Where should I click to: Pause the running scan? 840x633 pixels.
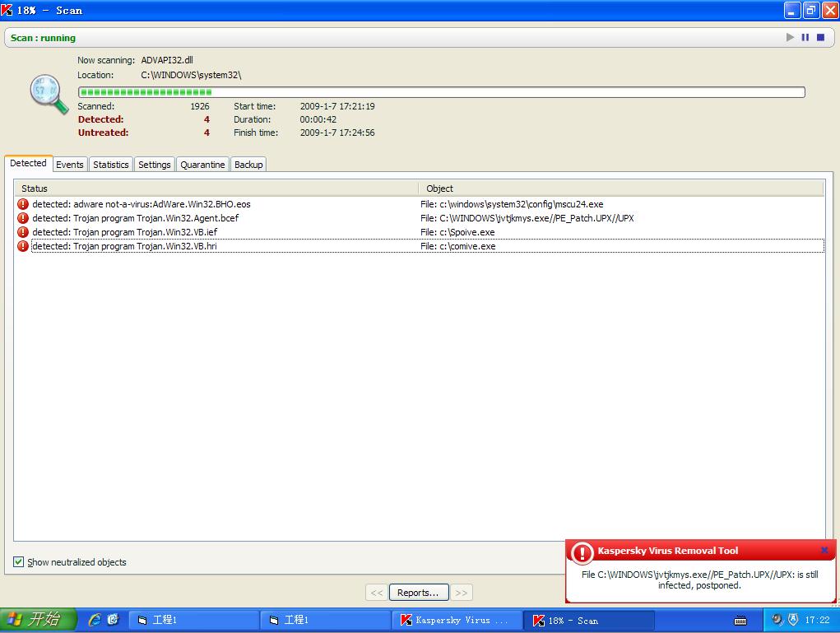tap(805, 37)
